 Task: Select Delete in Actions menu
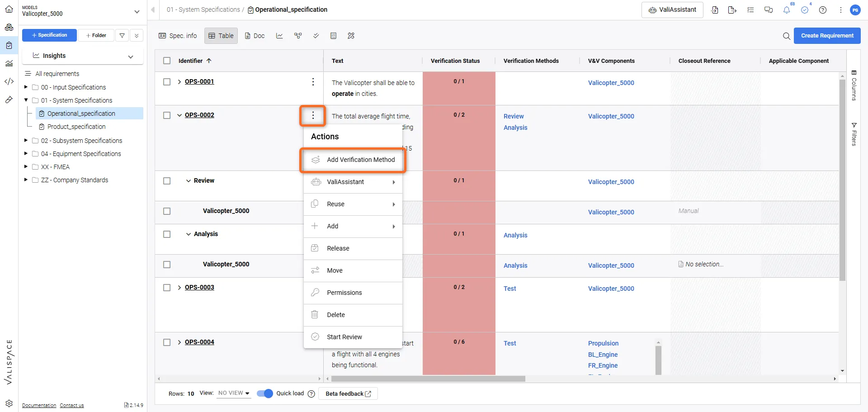[353, 315]
